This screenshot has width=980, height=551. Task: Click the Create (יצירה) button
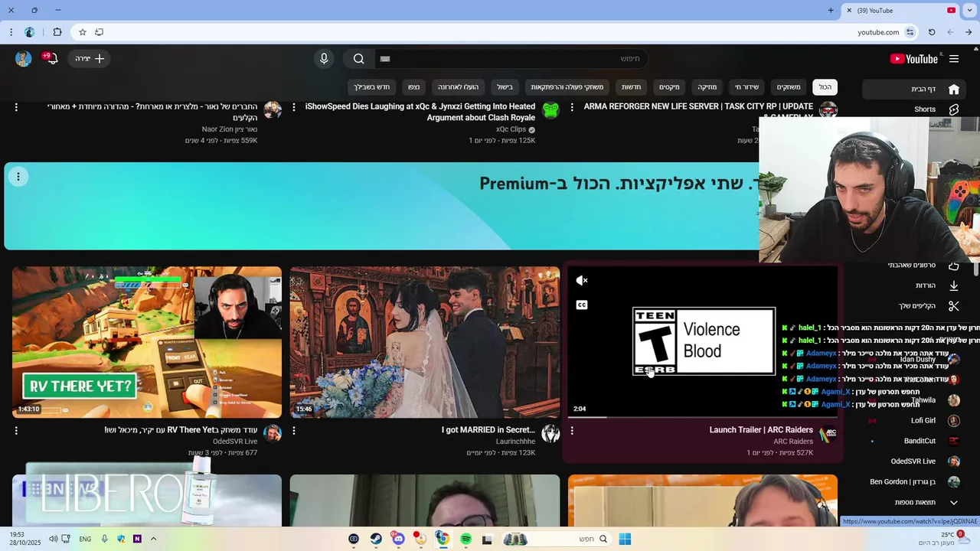click(x=90, y=59)
